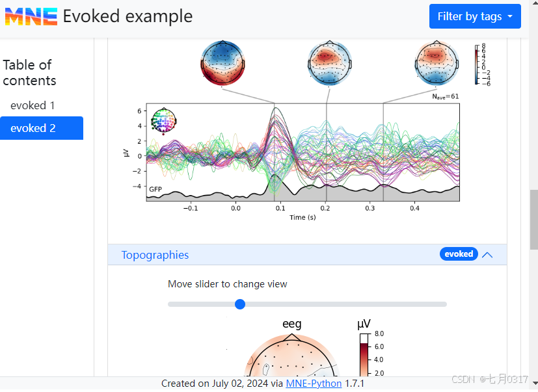Screen dimensions: 538x392
Task: Click the µV red colorbar legend
Action: (x=364, y=354)
